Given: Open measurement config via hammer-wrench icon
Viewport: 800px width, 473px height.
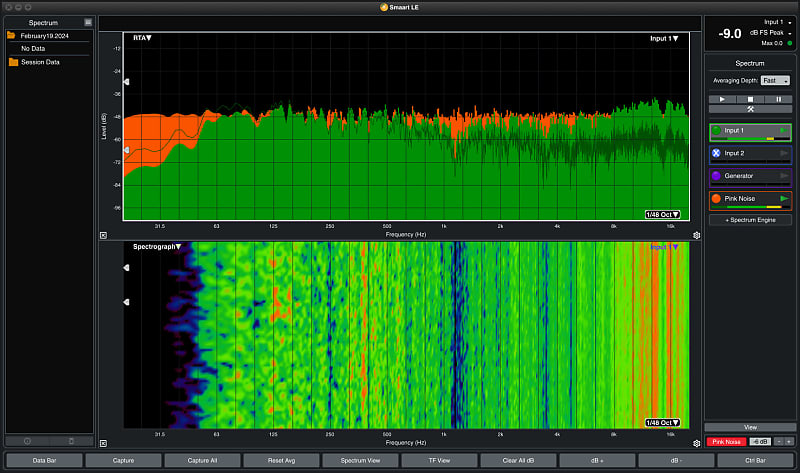Looking at the screenshot, I should 750,109.
